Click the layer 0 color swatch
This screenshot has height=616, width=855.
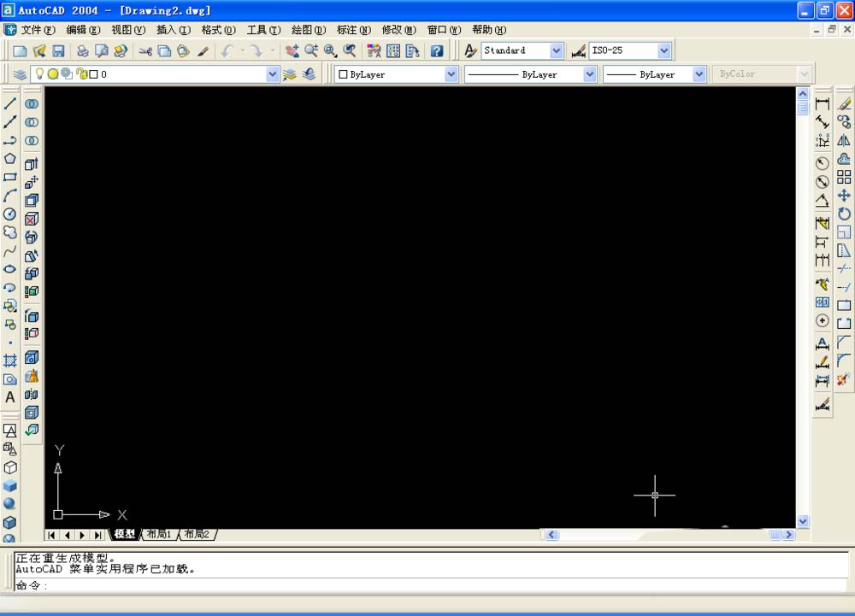click(x=94, y=74)
